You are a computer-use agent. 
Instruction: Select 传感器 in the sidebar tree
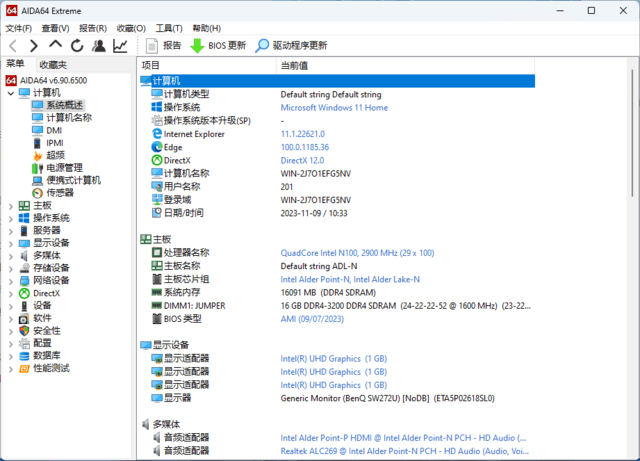pyautogui.click(x=59, y=192)
